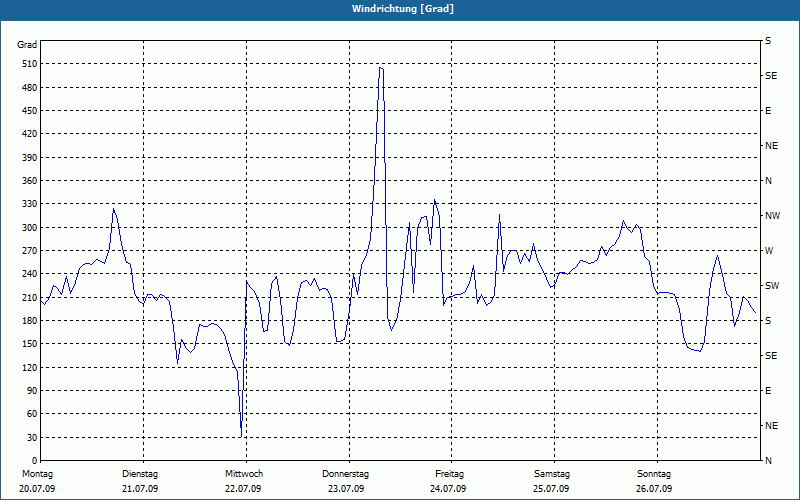Select the '270' y-axis value
This screenshot has height=500, width=800.
click(31, 251)
